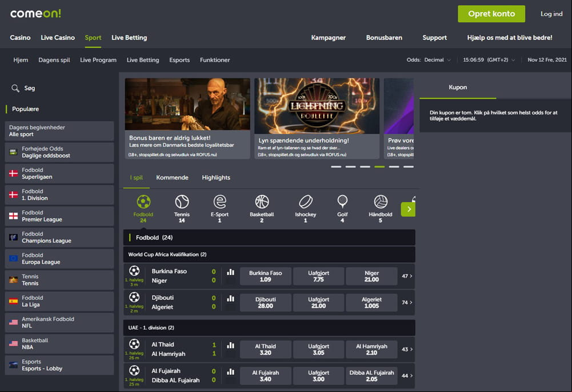Bet on Niger at 21.00
Image resolution: width=572 pixels, height=392 pixels.
372,276
